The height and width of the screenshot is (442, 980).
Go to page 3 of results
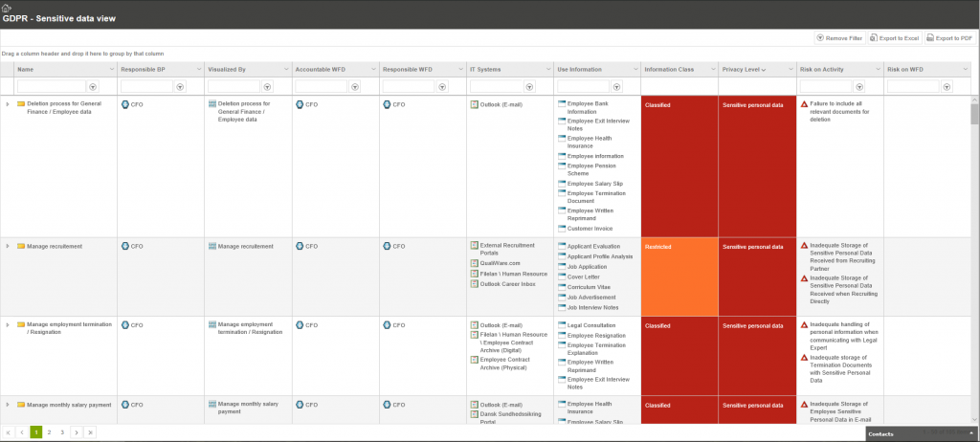coord(62,432)
